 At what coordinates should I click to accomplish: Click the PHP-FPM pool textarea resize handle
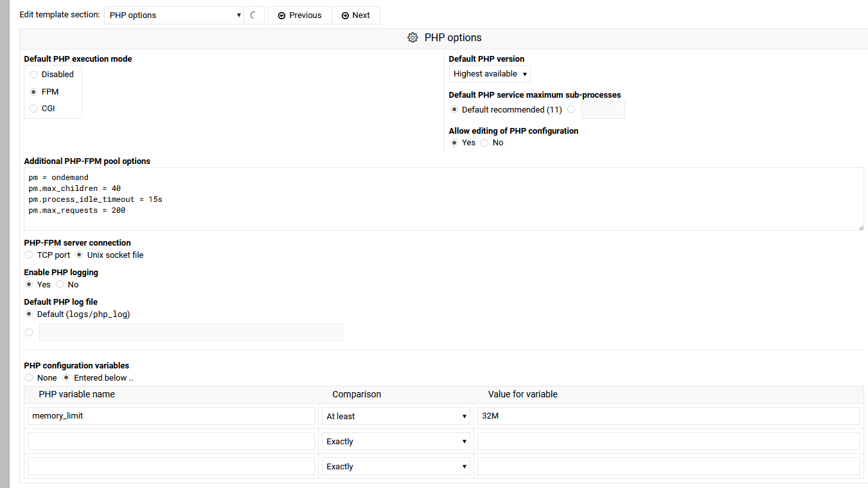click(860, 227)
